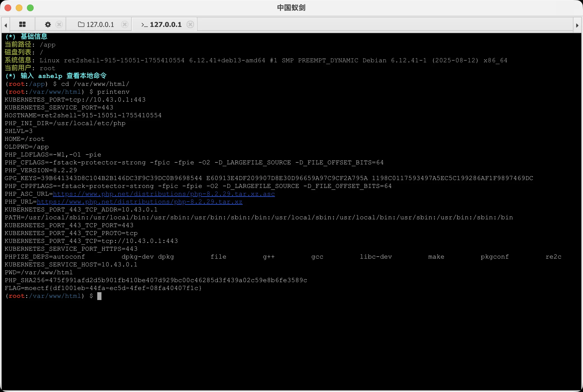Close the settings tab

(59, 24)
